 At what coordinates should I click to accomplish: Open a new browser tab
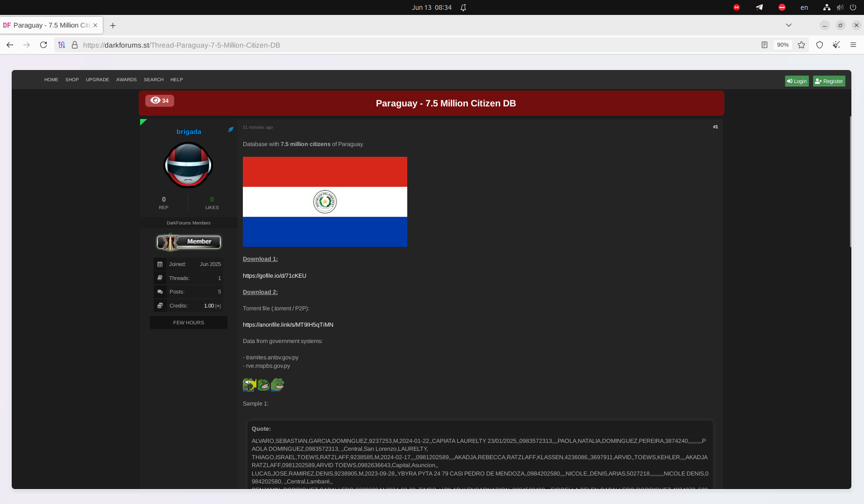pyautogui.click(x=113, y=26)
